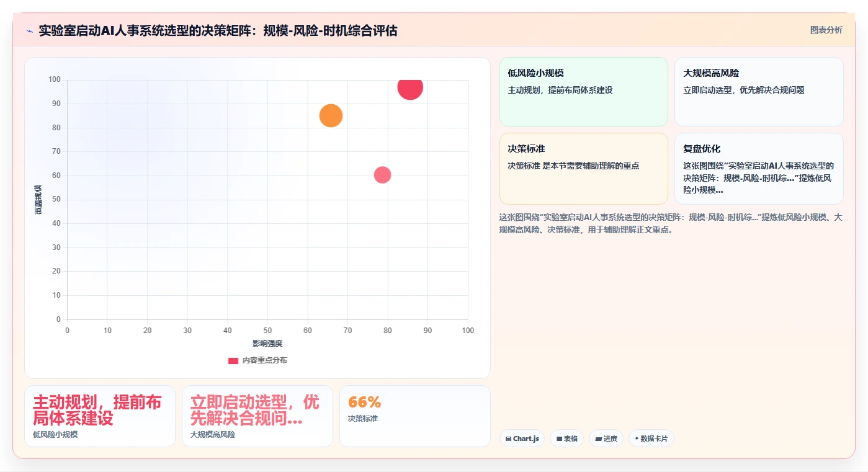Viewport: 868px width, 472px height.
Task: Click the 66% stat value
Action: [x=364, y=402]
